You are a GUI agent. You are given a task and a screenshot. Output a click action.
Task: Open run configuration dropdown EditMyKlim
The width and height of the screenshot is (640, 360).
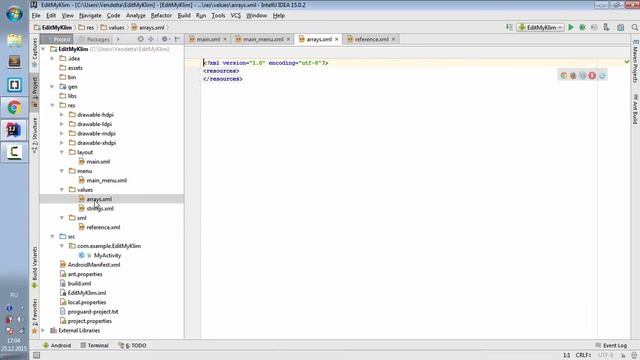[541, 27]
